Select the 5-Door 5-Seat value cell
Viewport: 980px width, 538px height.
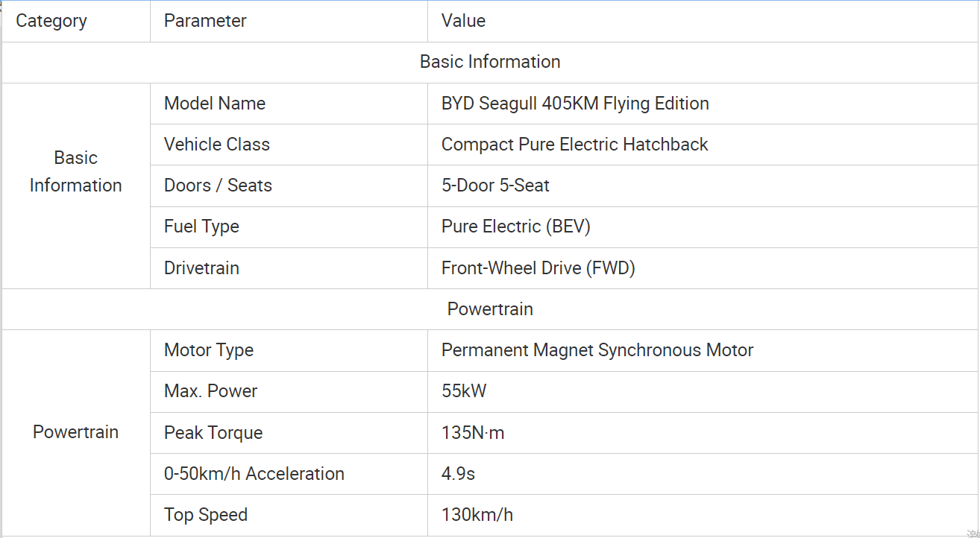(x=703, y=186)
